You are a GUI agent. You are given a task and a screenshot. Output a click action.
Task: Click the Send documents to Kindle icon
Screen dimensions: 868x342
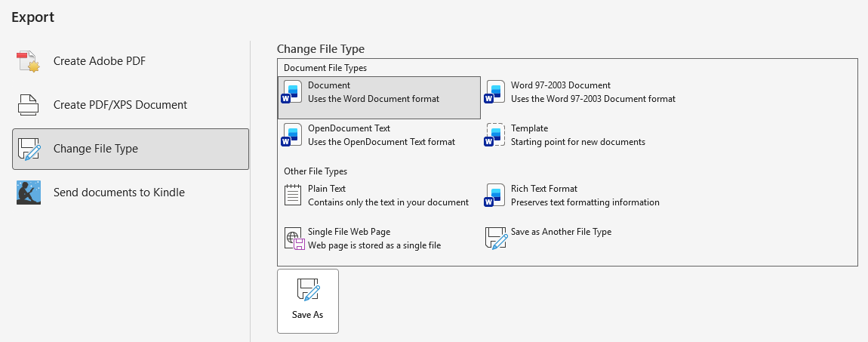(x=28, y=193)
